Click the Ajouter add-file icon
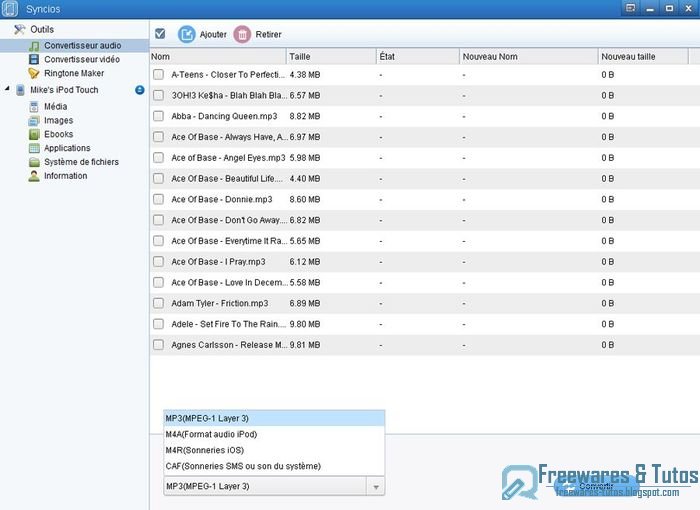The image size is (700, 510). pos(187,34)
